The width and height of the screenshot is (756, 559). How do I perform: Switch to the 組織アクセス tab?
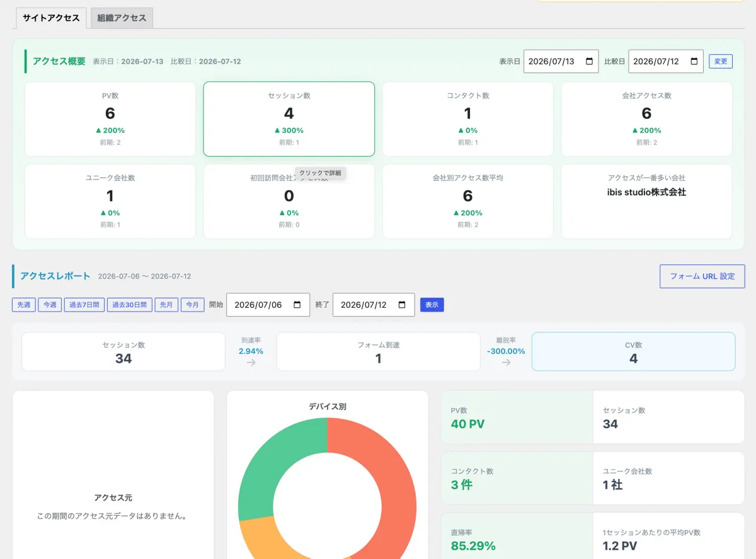[x=122, y=18]
